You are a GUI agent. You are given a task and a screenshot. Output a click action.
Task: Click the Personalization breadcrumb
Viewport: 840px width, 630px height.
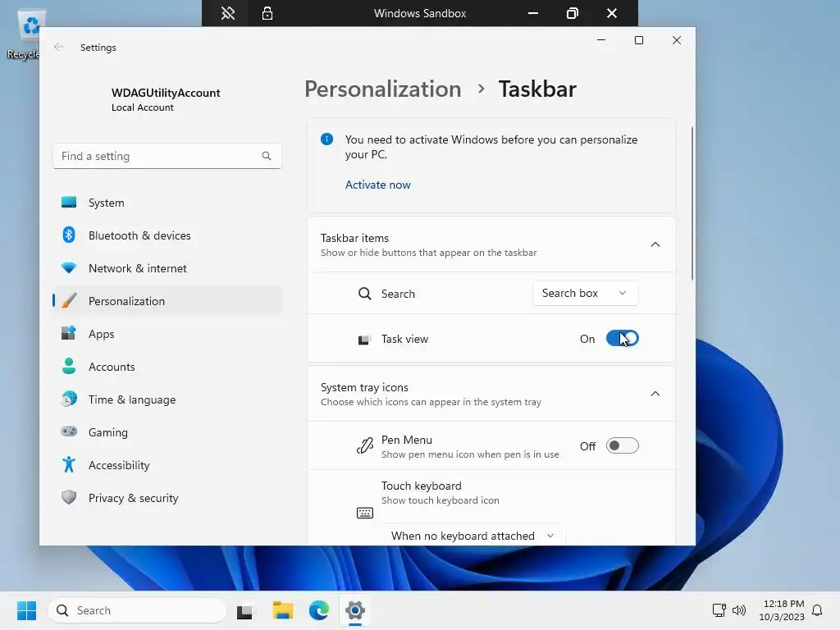click(x=382, y=89)
